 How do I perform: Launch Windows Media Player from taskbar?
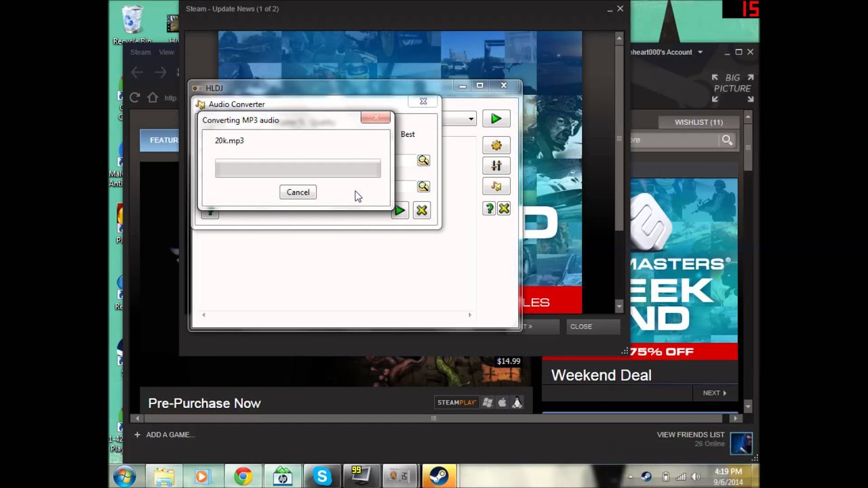click(x=201, y=476)
